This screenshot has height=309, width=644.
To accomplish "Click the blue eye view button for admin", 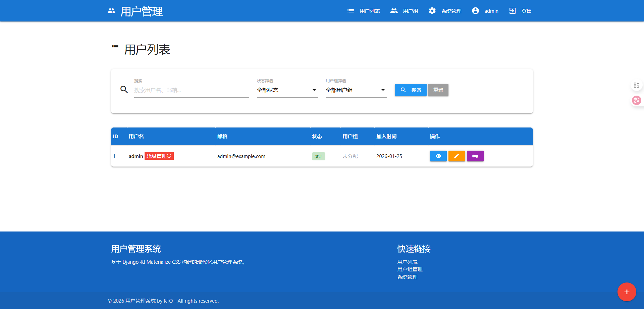I will click(x=438, y=156).
